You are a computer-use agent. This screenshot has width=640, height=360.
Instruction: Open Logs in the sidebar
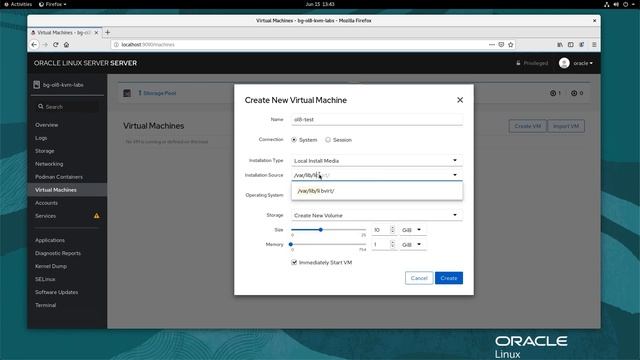pos(41,138)
